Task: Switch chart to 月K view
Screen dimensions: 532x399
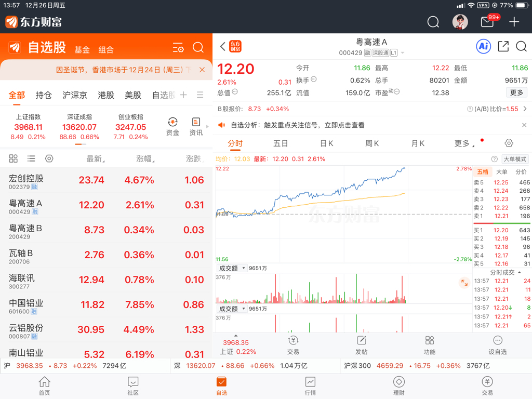Action: [x=418, y=143]
